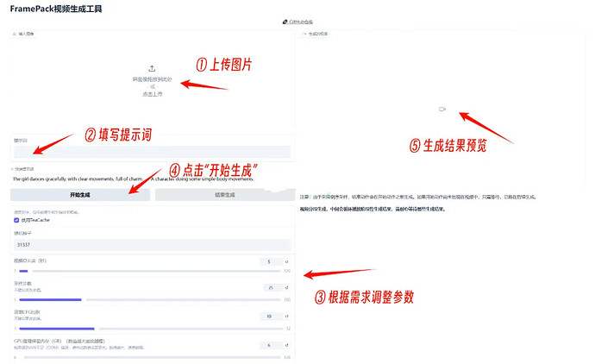Open the GitHub link at the top
The image size is (595, 364).
pos(297,22)
